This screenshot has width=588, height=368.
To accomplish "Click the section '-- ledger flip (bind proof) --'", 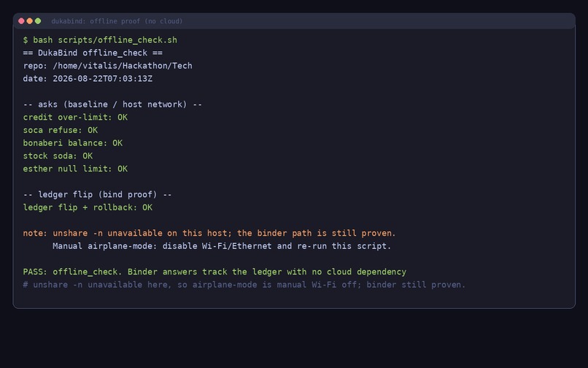I will (98, 194).
